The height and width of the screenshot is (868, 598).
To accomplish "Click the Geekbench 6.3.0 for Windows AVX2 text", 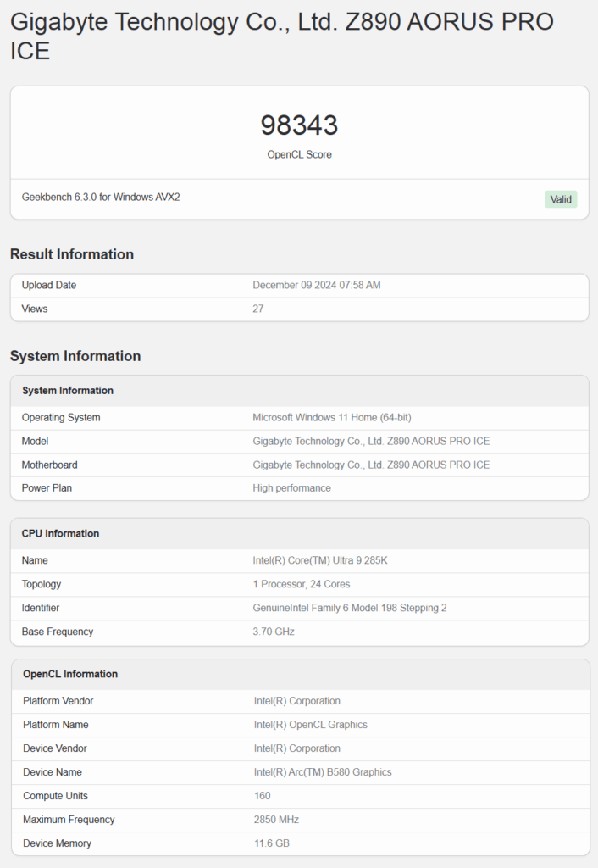I will pos(101,197).
